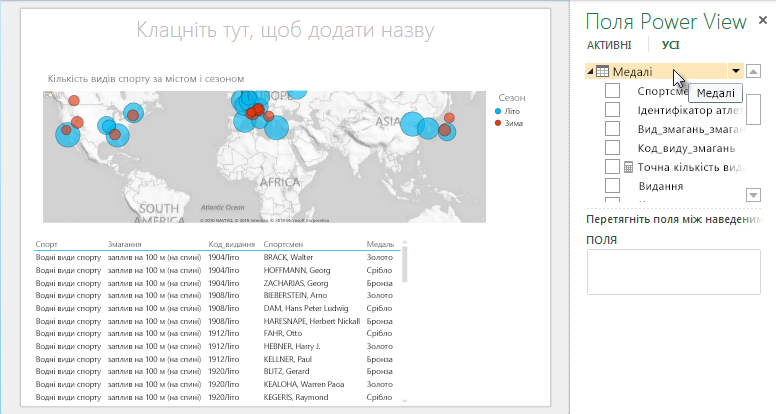Select the HOFFMANN, Georg cell
The image size is (776, 414).
point(296,270)
